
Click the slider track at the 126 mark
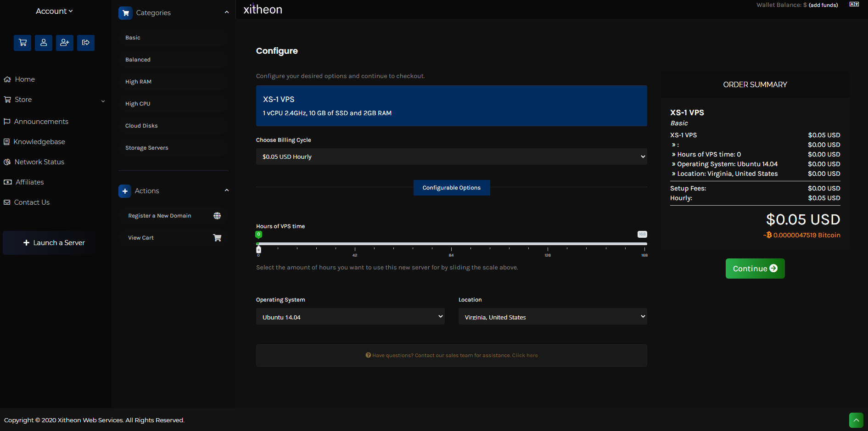pos(548,244)
